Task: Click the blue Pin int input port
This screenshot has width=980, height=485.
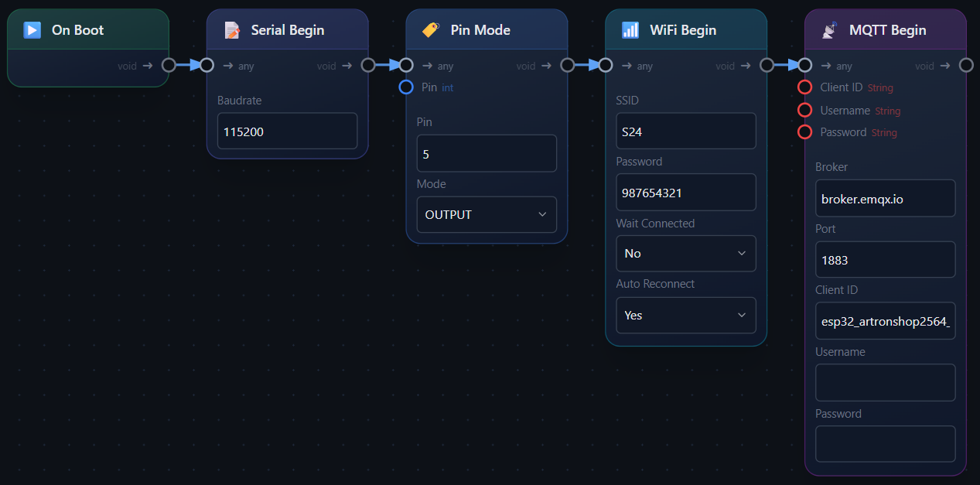Action: tap(406, 87)
